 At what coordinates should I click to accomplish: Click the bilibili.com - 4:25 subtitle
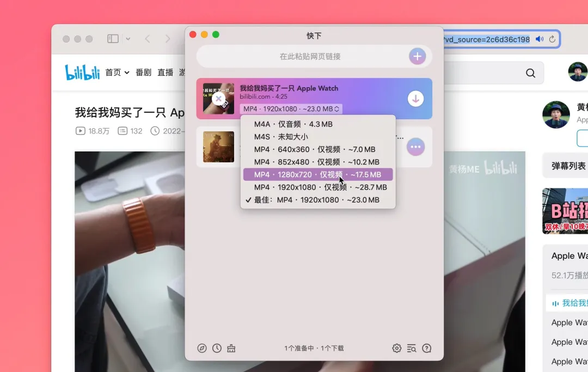264,97
